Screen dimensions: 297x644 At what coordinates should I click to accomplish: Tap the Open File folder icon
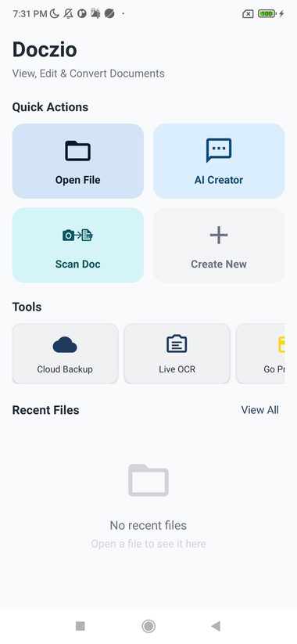point(77,151)
